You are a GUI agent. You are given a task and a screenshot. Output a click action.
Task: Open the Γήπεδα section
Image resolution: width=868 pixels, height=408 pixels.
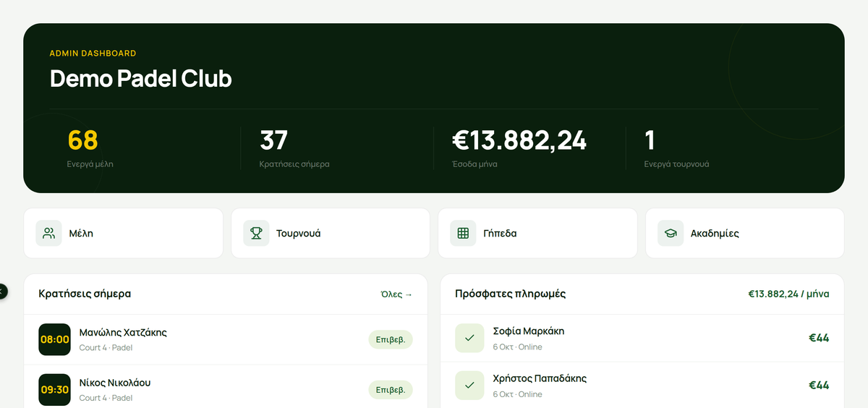(537, 233)
